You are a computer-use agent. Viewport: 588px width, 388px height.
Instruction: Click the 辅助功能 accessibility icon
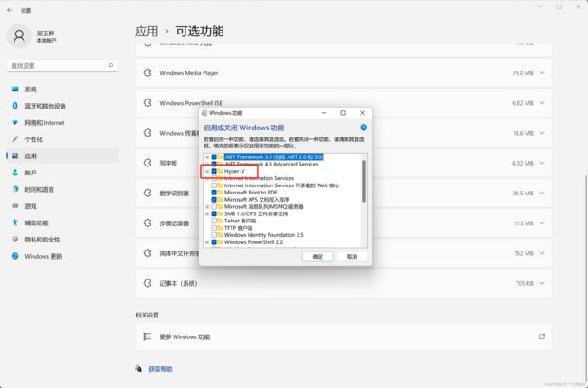(15, 222)
